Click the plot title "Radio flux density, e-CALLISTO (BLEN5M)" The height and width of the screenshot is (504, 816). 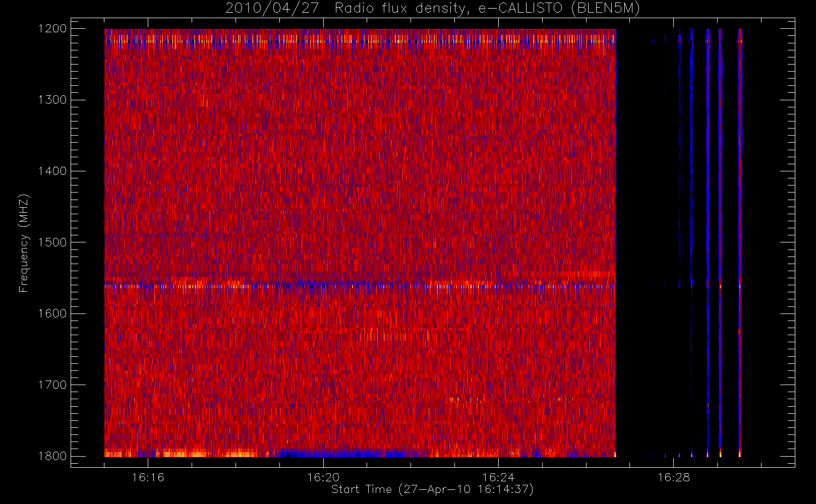tap(487, 9)
